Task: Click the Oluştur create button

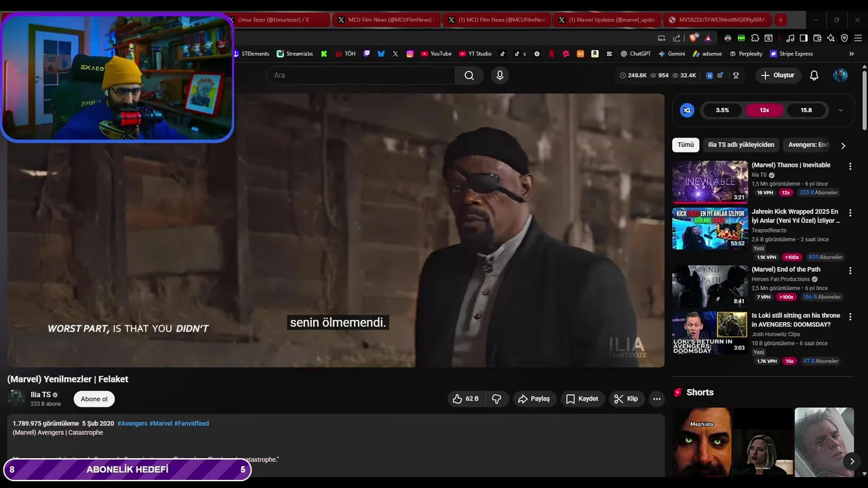Action: 778,75
